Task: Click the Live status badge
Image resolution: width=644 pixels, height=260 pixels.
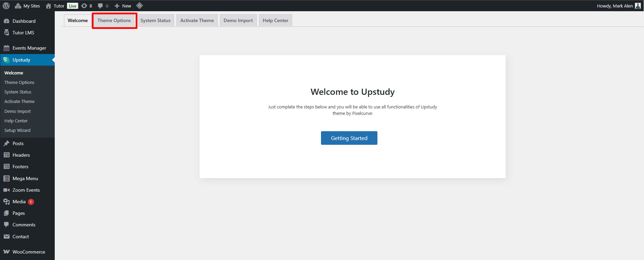Action: click(73, 6)
